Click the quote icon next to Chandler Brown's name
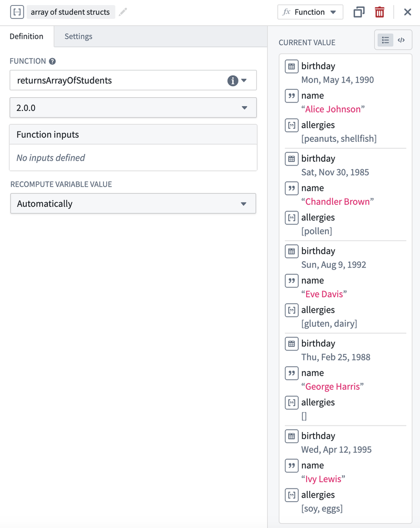This screenshot has height=528, width=420. [291, 188]
